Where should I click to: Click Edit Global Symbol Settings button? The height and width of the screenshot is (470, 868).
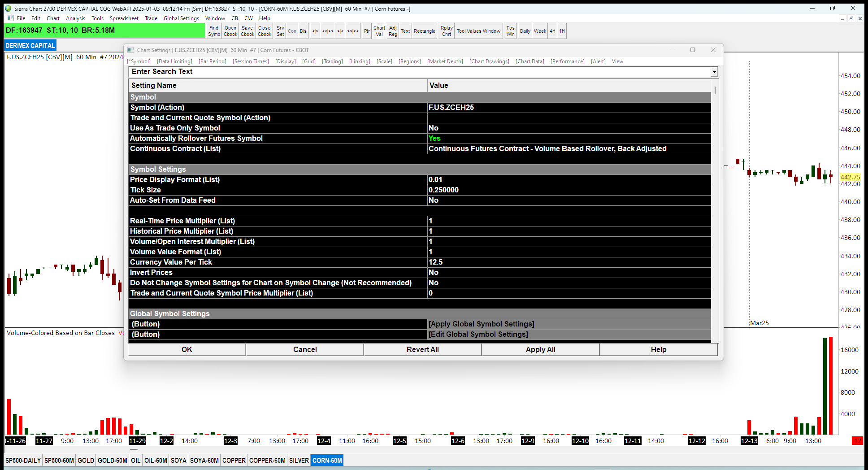[478, 335]
